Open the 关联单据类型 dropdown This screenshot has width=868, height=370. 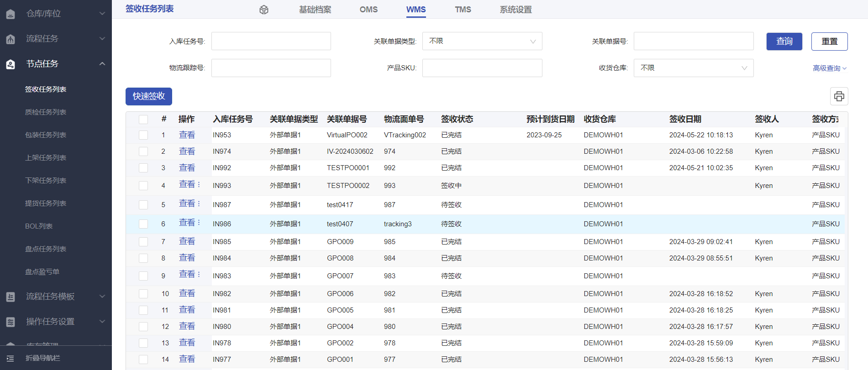[482, 41]
